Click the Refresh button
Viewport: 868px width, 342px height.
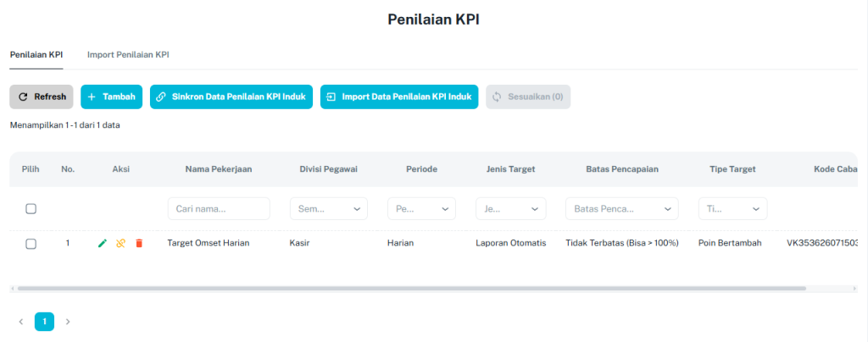click(x=42, y=97)
